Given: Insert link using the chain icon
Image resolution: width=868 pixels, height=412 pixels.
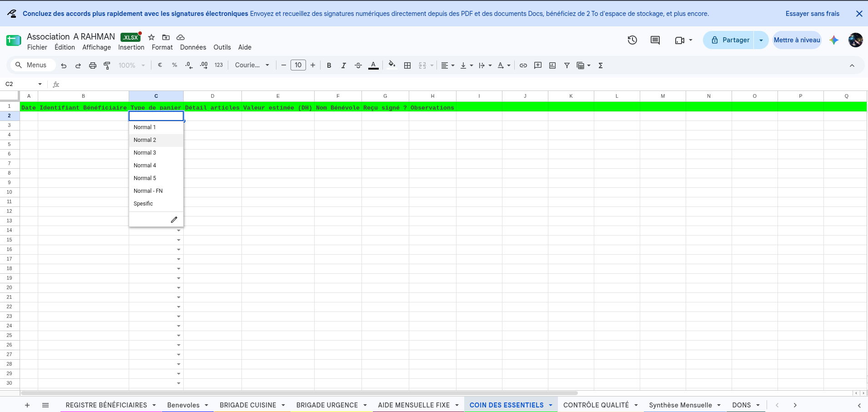Looking at the screenshot, I should pos(523,65).
